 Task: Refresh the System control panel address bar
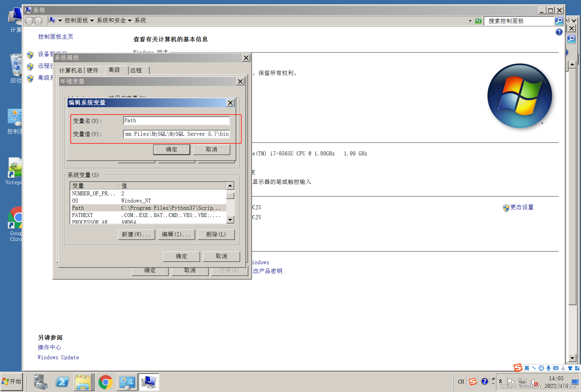tap(478, 21)
